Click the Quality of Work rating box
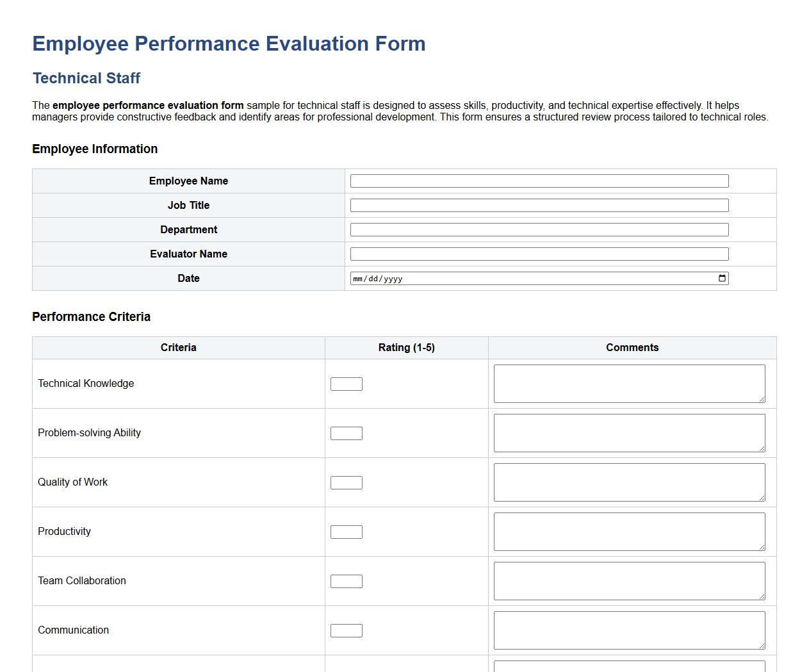Screen dimensions: 809x672 click(x=346, y=482)
